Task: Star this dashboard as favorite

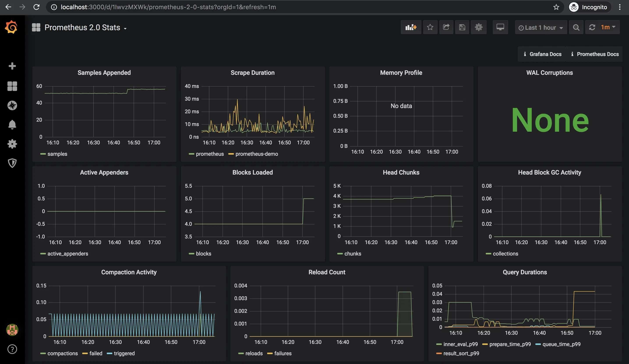Action: [x=430, y=27]
